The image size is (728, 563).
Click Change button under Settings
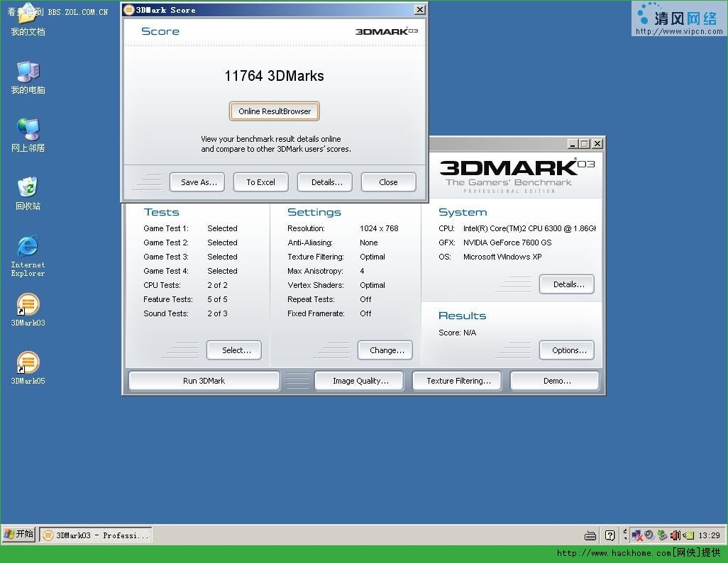coord(385,350)
